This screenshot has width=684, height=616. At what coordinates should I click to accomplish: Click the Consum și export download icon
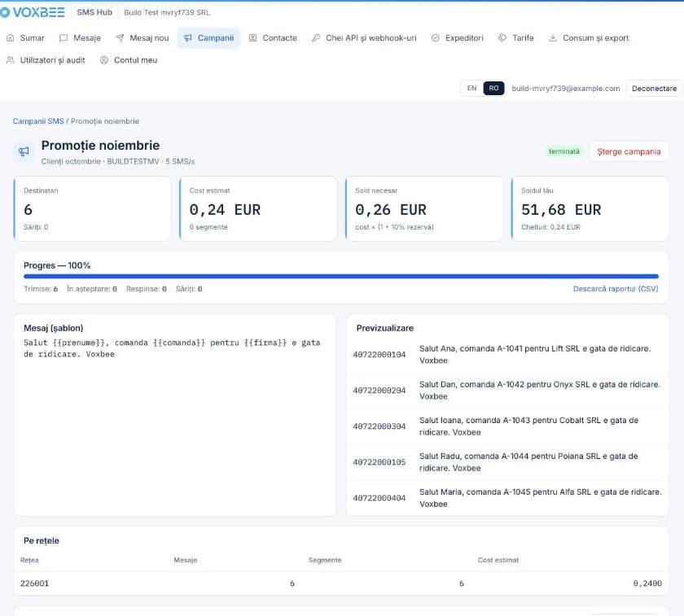pos(553,38)
